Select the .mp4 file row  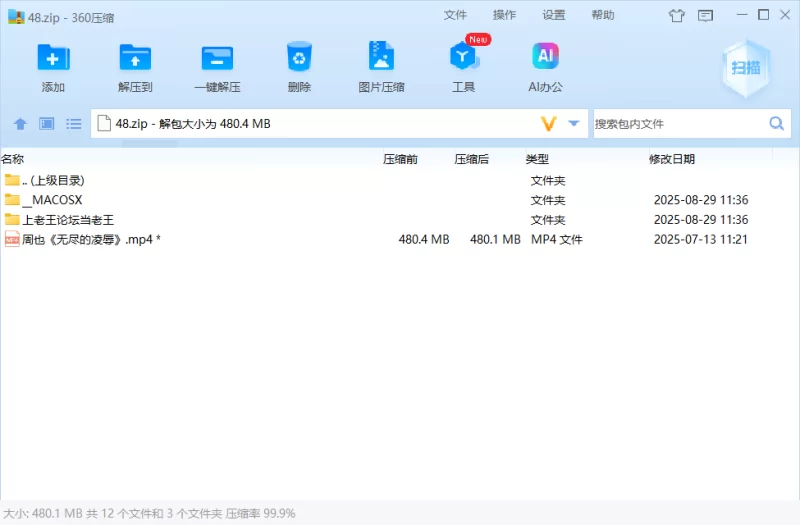point(400,239)
